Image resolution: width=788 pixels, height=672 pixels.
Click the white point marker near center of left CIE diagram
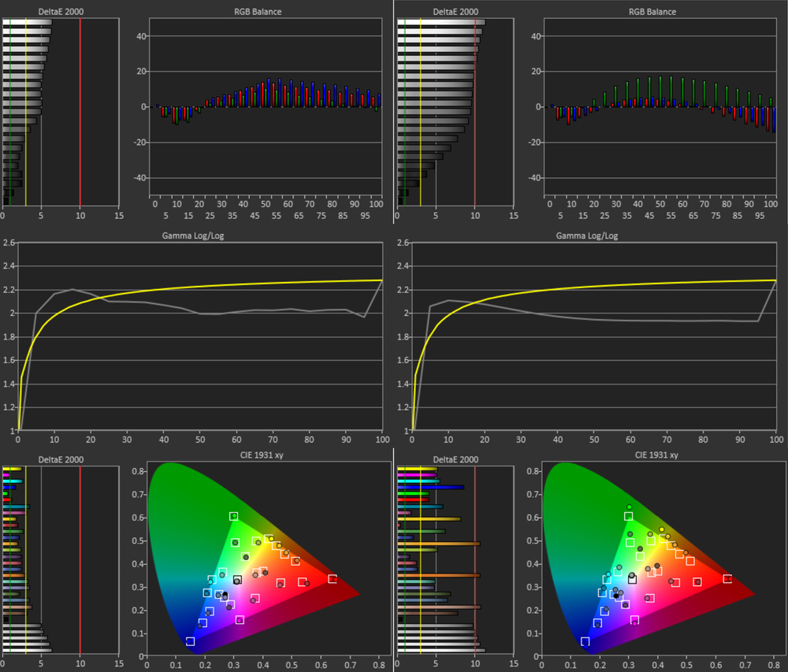point(239,579)
